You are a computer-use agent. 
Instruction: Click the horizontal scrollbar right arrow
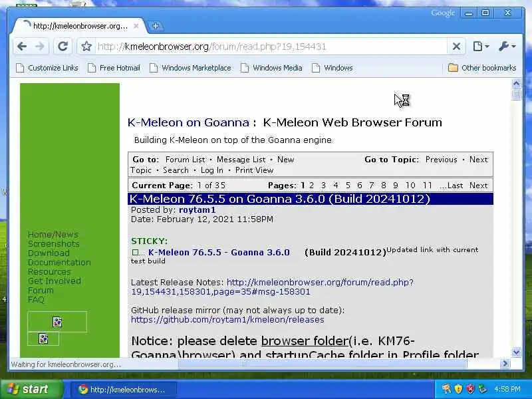(505, 364)
